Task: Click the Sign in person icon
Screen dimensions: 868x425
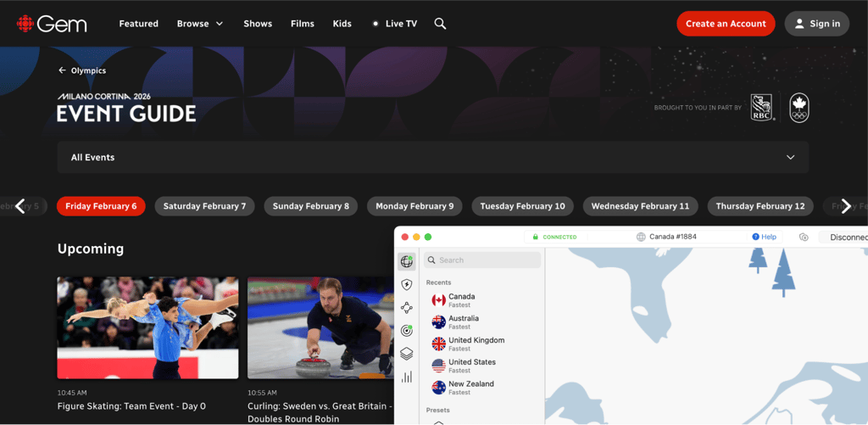Action: pos(799,24)
